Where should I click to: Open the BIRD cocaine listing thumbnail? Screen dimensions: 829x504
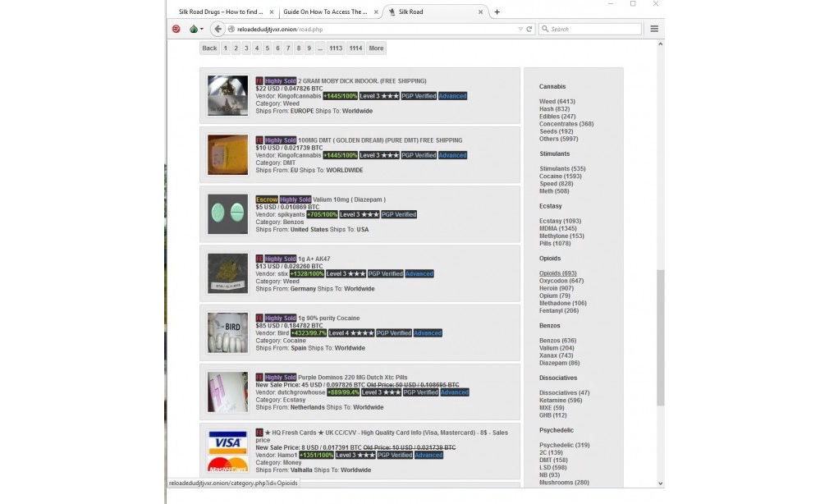(228, 332)
